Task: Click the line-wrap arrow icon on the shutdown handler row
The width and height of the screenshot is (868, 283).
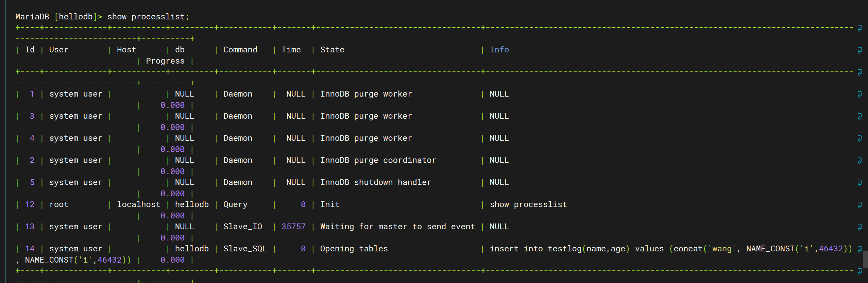Action: 860,183
